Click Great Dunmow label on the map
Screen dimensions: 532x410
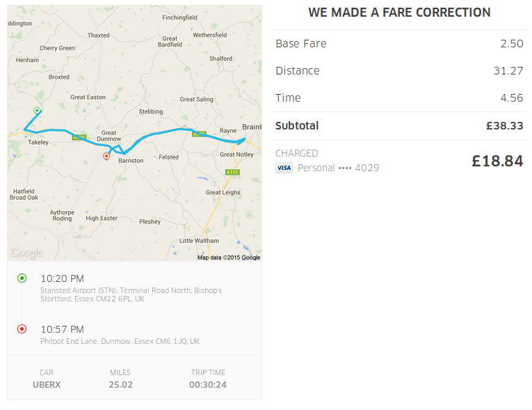click(x=108, y=136)
